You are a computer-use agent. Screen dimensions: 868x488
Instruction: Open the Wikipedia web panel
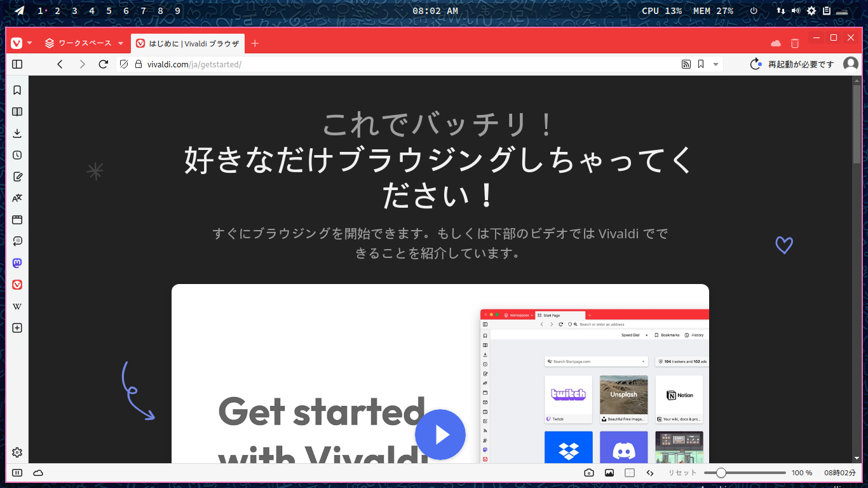click(17, 306)
